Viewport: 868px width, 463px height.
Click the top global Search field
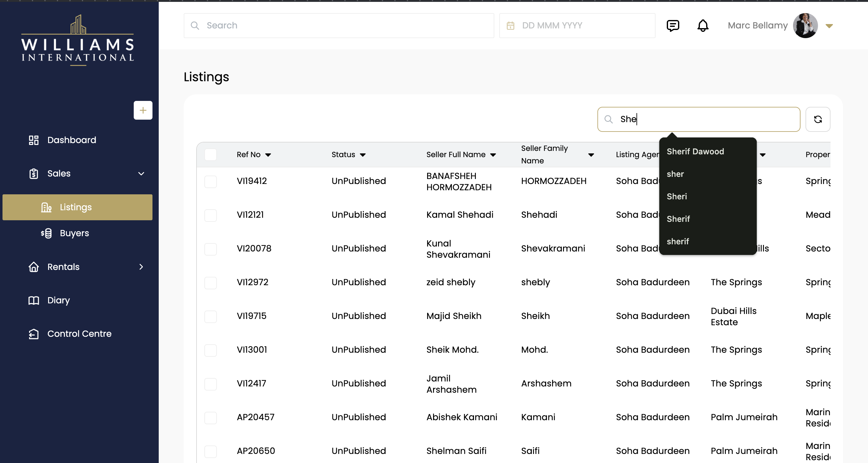[x=339, y=26]
